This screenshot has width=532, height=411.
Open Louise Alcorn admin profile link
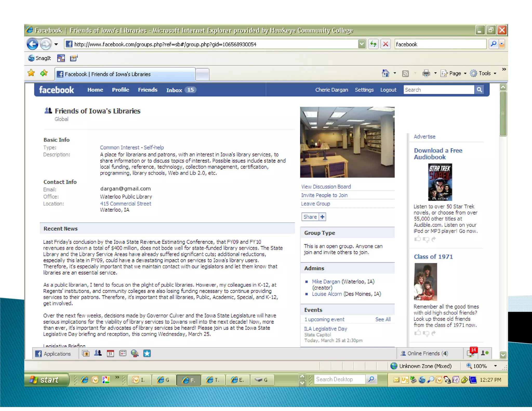pos(327,294)
